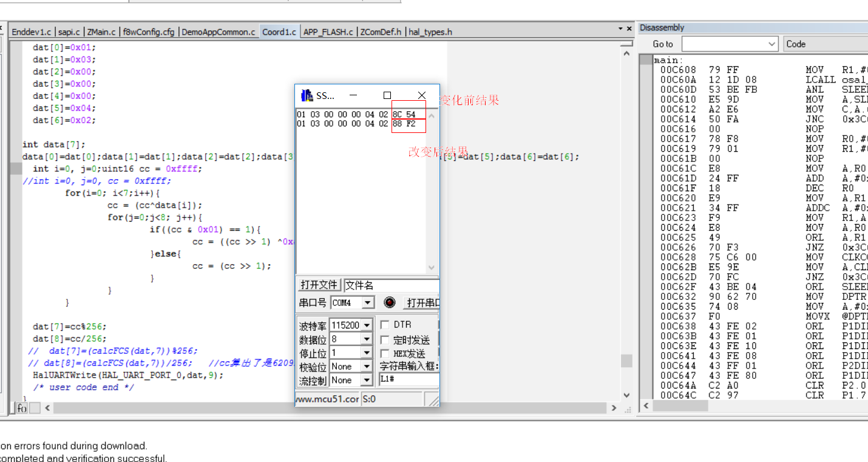Open the Disassembly Go to combo box
This screenshot has width=868, height=462.
click(x=730, y=44)
